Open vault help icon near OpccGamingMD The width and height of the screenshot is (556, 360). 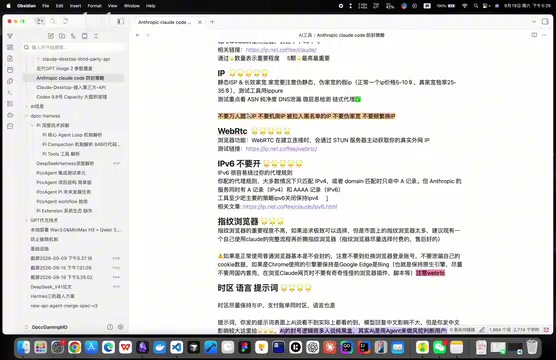click(110, 327)
